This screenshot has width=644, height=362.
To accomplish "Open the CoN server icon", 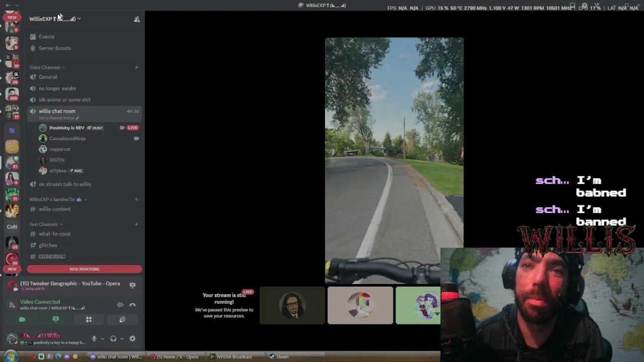I will pos(12,226).
